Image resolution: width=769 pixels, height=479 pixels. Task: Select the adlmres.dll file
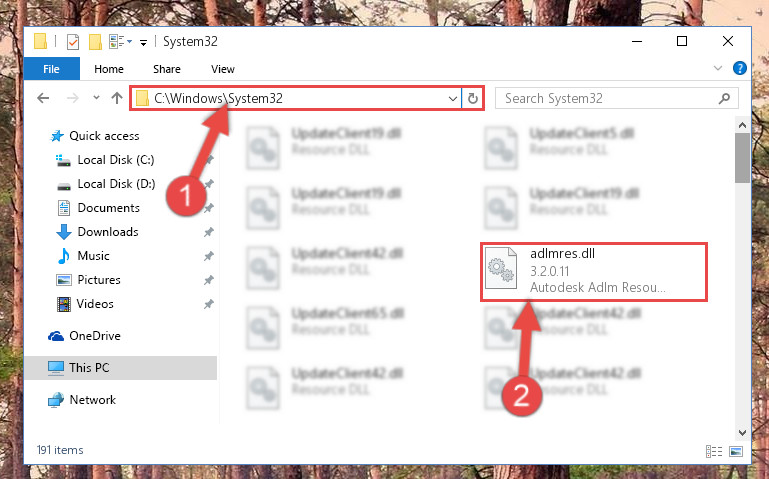(x=594, y=272)
